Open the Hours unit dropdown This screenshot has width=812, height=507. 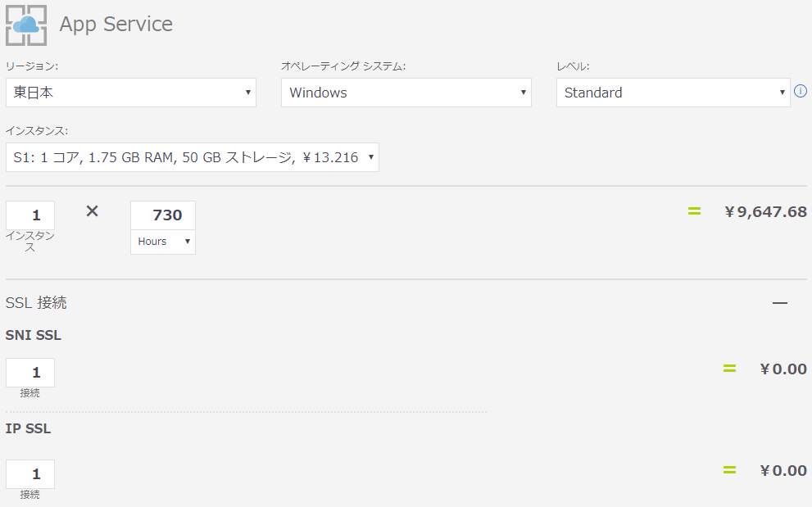point(162,242)
